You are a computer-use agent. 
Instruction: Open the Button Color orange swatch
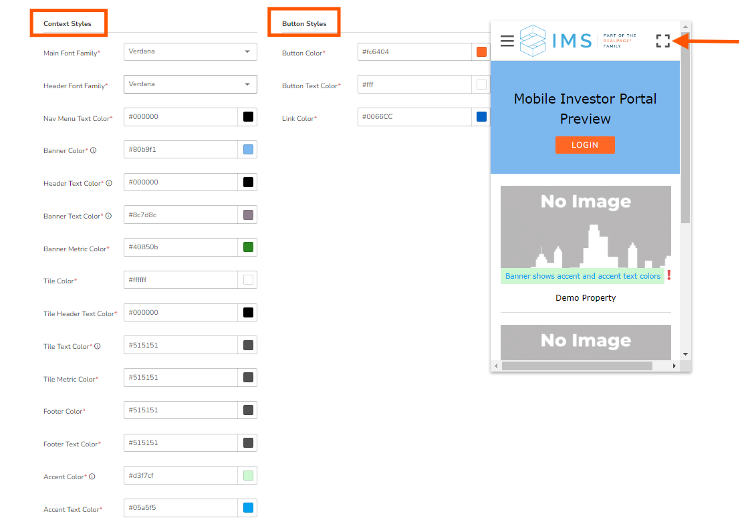pyautogui.click(x=481, y=52)
